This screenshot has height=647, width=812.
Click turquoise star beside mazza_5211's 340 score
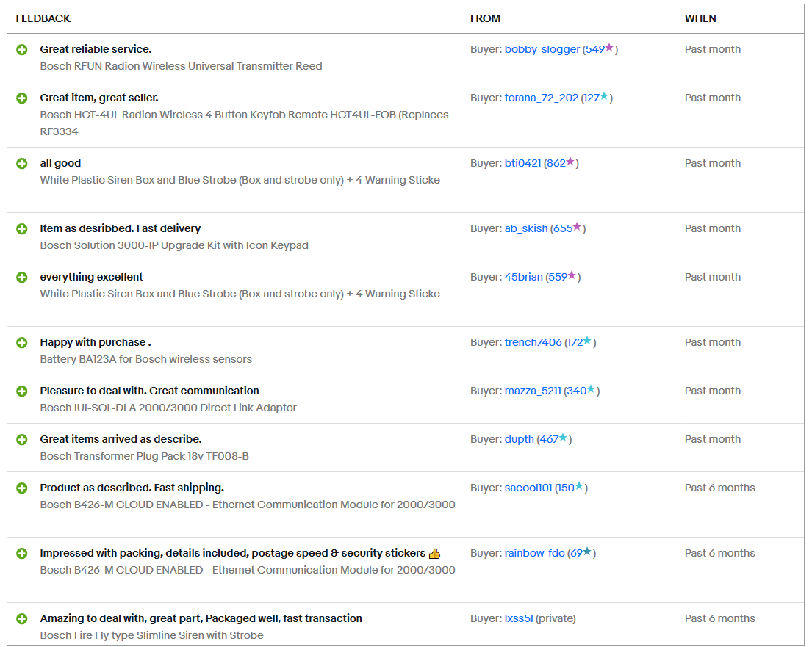591,389
